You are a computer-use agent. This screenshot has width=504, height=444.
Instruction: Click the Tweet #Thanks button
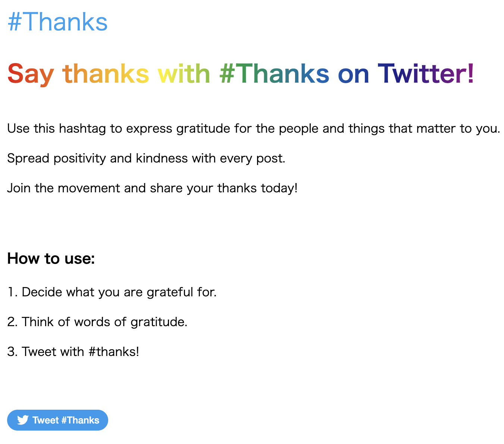click(57, 420)
